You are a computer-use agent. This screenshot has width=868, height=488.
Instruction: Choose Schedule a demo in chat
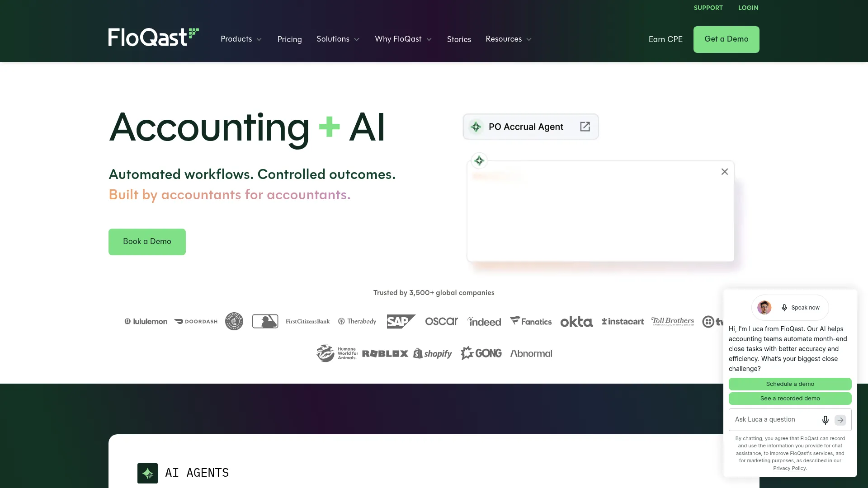click(790, 384)
